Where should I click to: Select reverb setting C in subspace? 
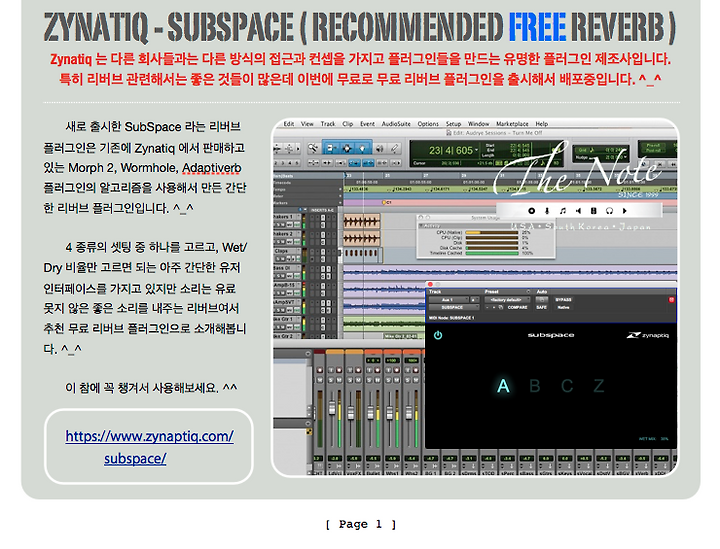coord(567,386)
